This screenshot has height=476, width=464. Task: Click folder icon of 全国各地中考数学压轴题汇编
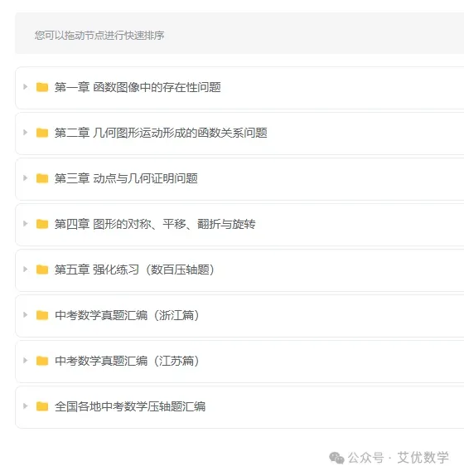tap(42, 406)
